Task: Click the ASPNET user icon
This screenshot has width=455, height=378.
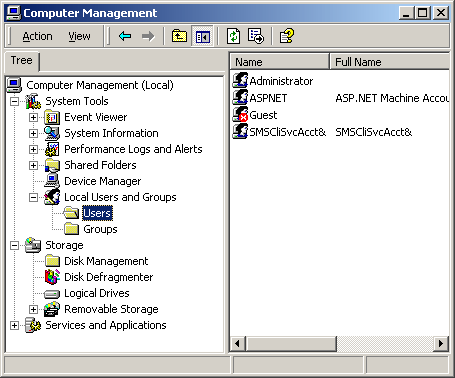Action: pyautogui.click(x=240, y=97)
